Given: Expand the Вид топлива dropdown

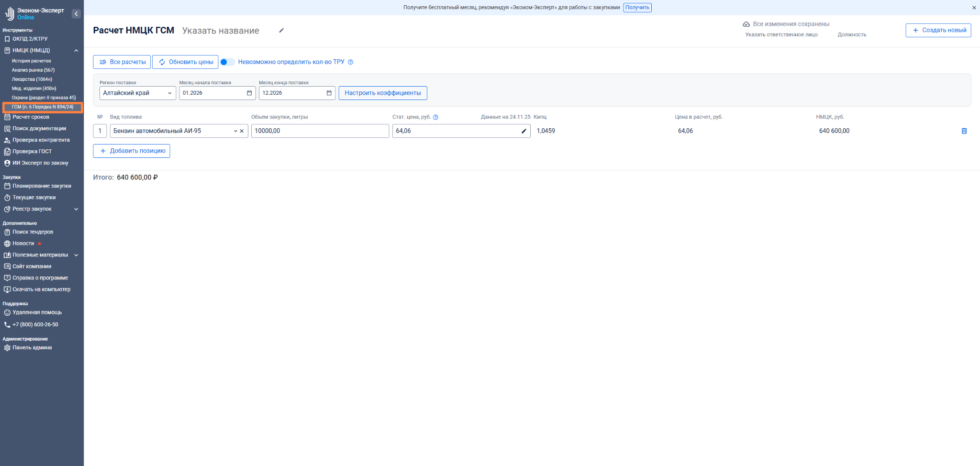Looking at the screenshot, I should point(235,131).
